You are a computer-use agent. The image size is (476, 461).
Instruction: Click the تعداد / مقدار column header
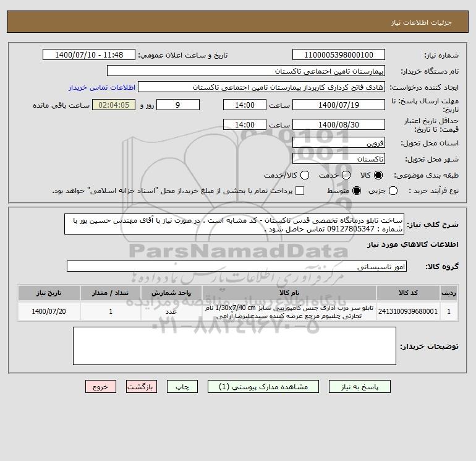click(111, 293)
